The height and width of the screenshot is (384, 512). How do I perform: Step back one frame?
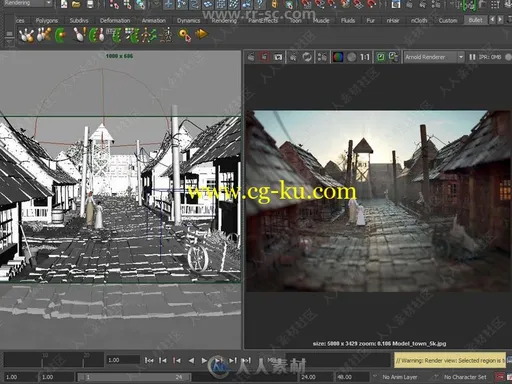[x=163, y=360]
